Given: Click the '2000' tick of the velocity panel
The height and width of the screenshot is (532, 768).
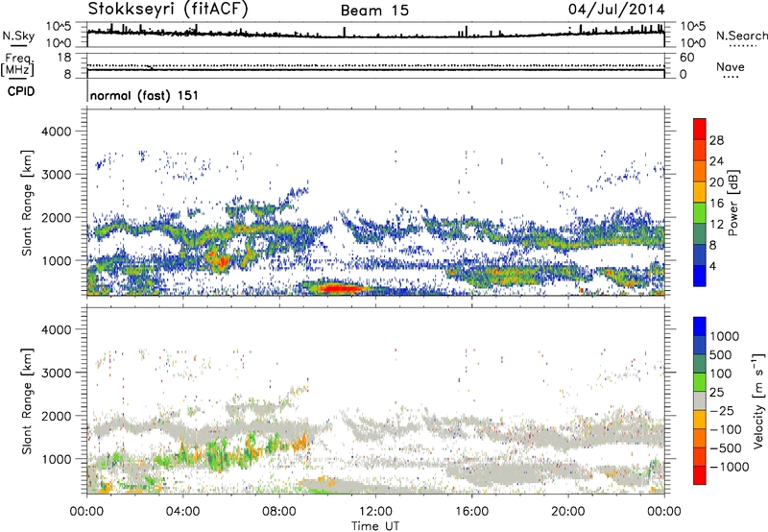Looking at the screenshot, I should pyautogui.click(x=56, y=416).
